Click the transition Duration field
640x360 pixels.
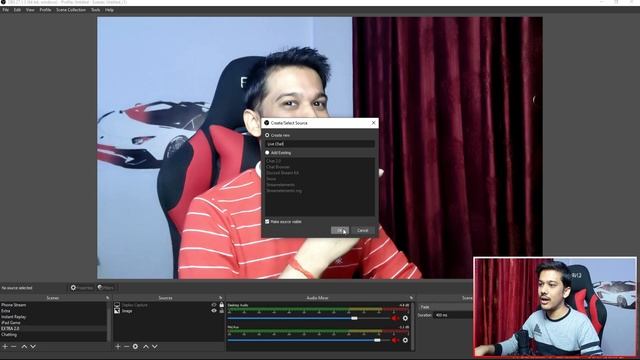pyautogui.click(x=454, y=315)
